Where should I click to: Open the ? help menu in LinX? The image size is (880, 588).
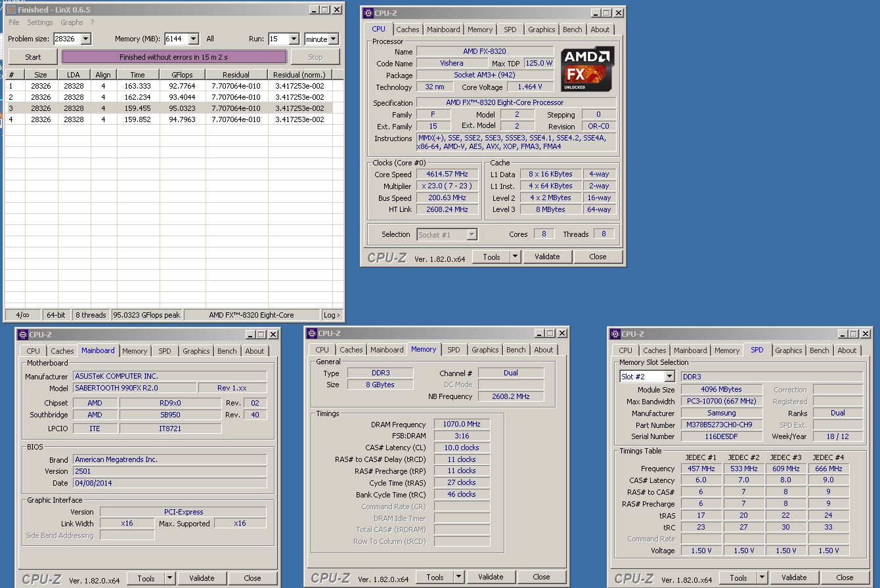point(93,22)
